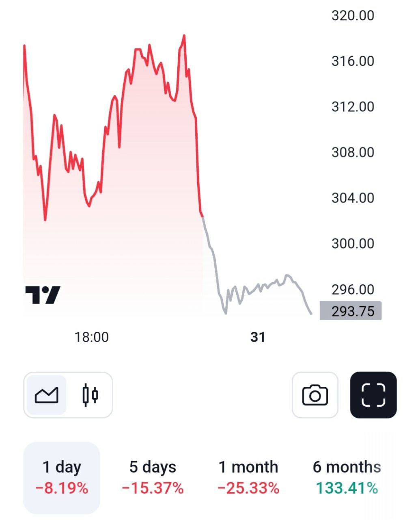This screenshot has height=520, width=420.
Task: Select the 1 day time range
Action: pyautogui.click(x=62, y=477)
